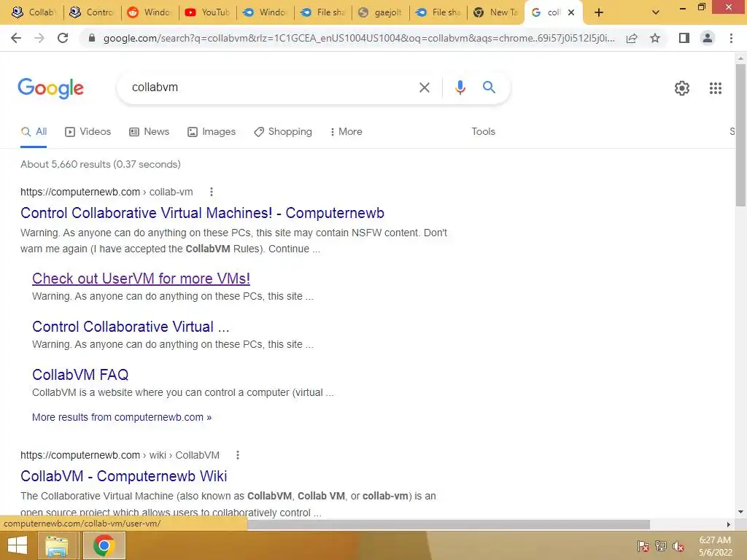Click the muted volume tray icon

678,546
